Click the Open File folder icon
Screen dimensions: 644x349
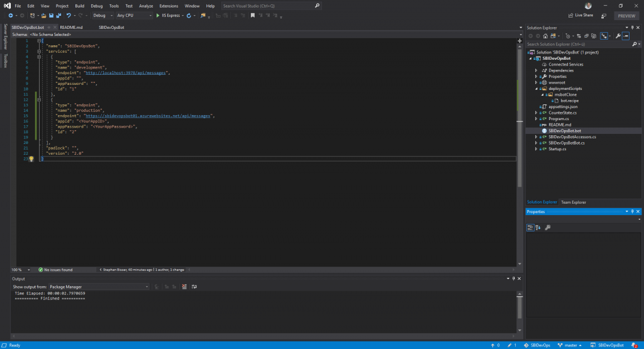pos(43,16)
